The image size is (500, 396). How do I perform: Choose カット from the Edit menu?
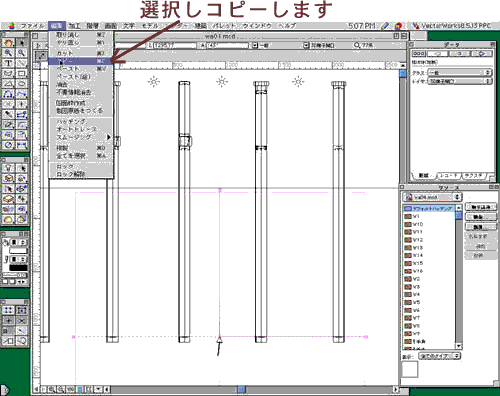click(x=81, y=53)
